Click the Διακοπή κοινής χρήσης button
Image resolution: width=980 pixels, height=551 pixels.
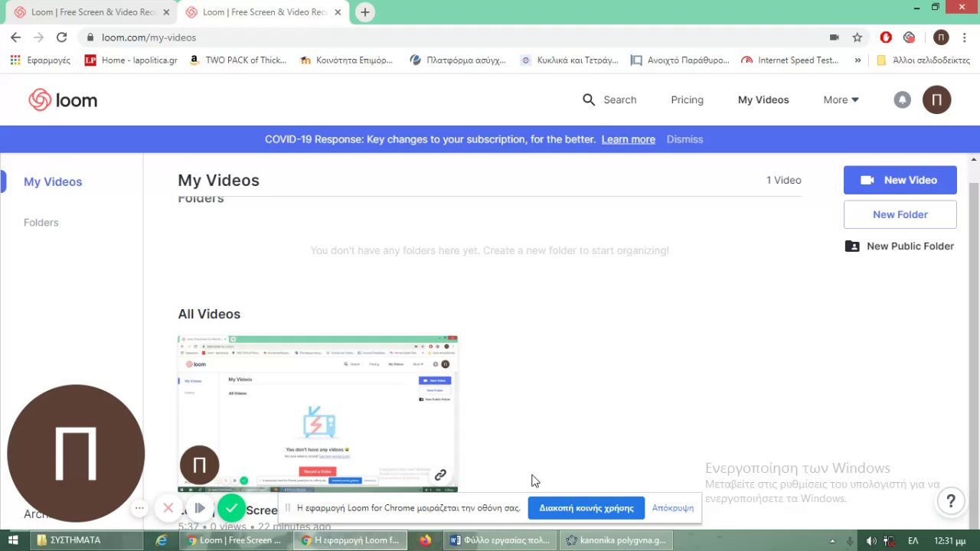[x=586, y=507]
